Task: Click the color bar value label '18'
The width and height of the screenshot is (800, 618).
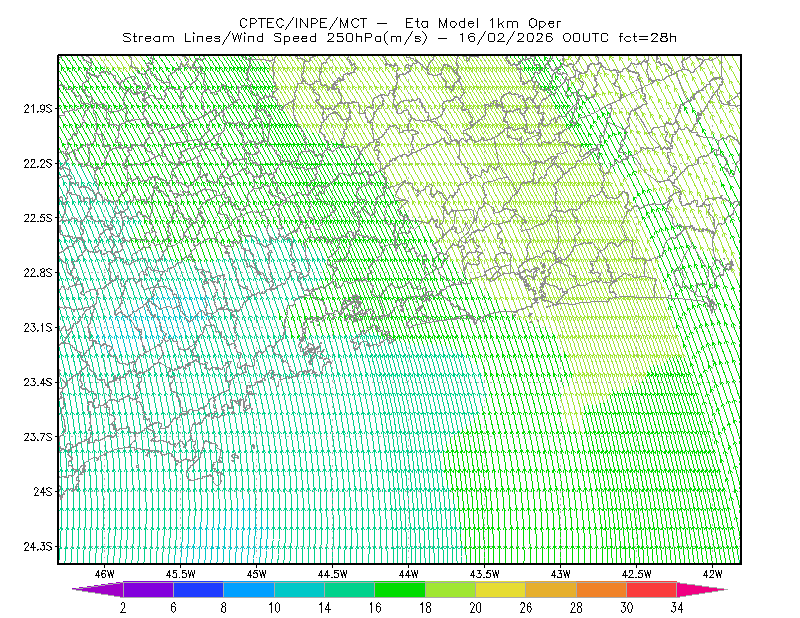Action: (x=426, y=608)
